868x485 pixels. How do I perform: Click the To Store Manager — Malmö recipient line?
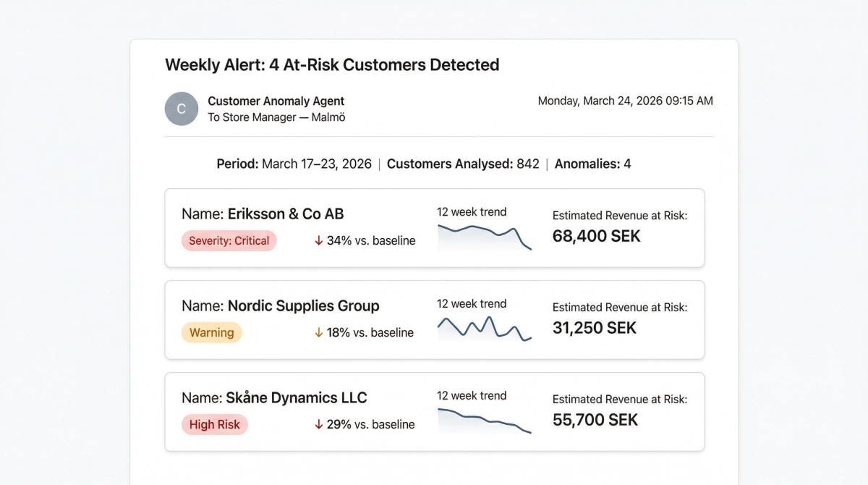(x=276, y=117)
